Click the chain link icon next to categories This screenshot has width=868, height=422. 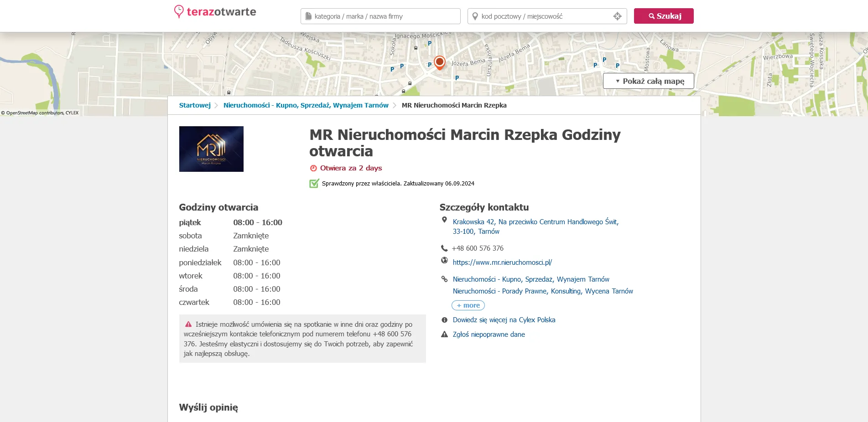pos(444,279)
